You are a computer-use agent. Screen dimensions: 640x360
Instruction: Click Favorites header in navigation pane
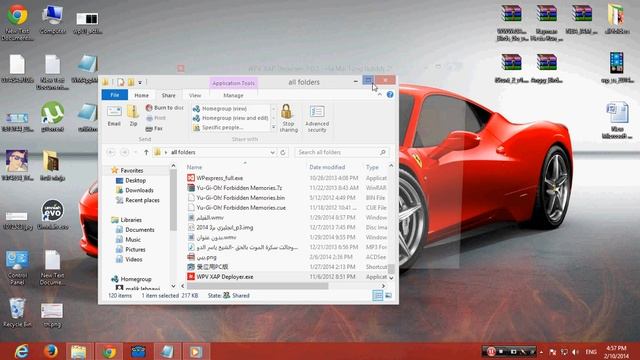pyautogui.click(x=127, y=170)
